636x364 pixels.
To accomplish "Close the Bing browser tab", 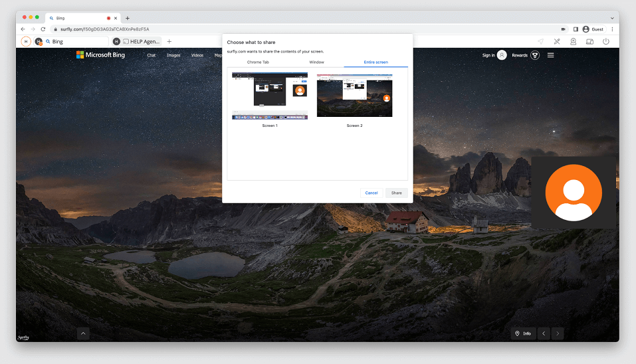I will (x=116, y=18).
